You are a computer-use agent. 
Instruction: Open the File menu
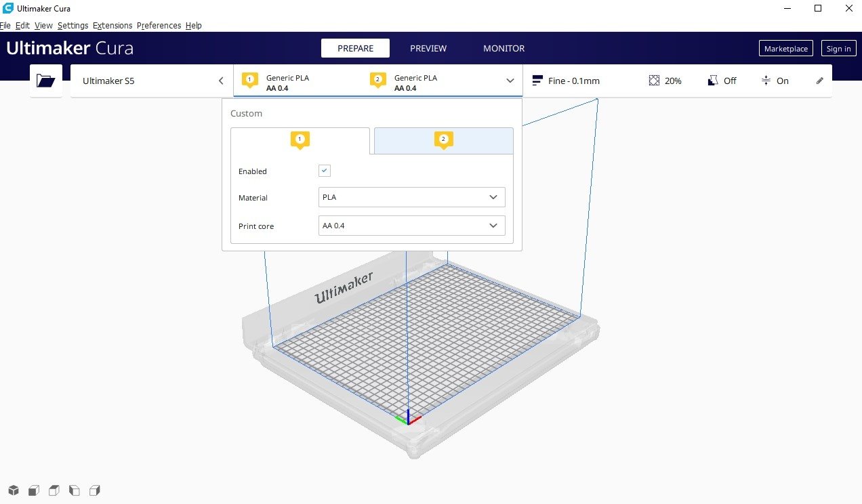(x=5, y=25)
